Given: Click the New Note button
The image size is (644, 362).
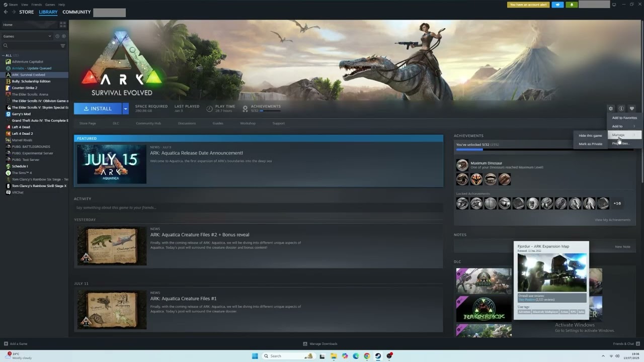Looking at the screenshot, I should (622, 247).
